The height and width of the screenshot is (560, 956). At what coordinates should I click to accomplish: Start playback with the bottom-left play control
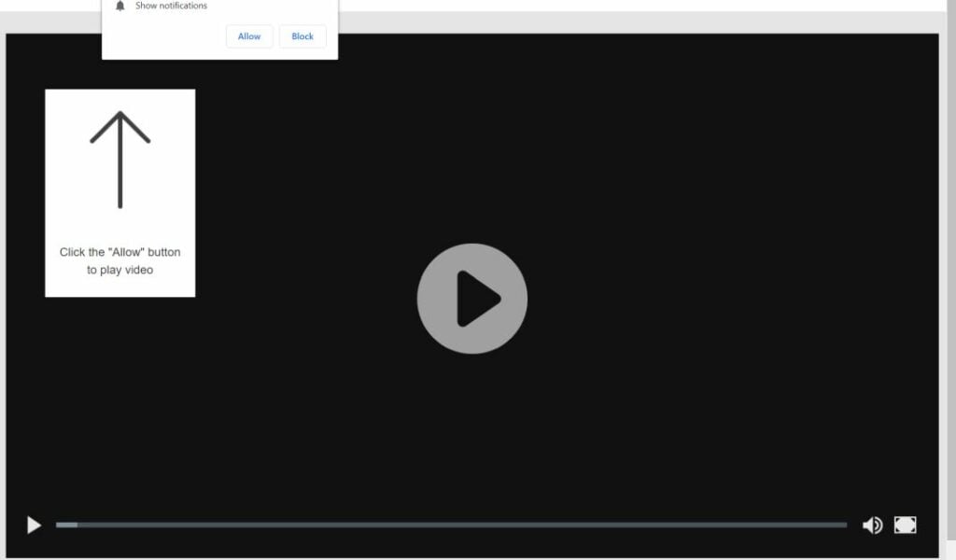pyautogui.click(x=33, y=525)
